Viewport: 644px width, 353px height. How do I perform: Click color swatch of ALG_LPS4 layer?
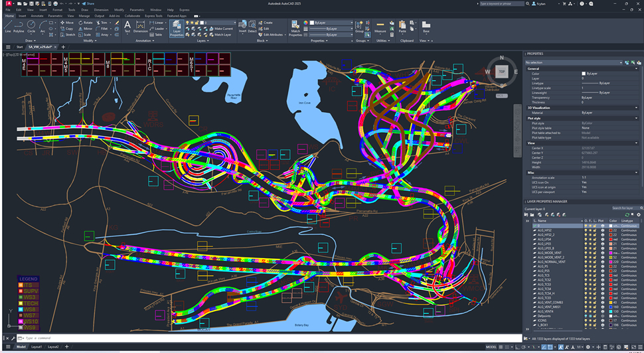click(x=611, y=240)
